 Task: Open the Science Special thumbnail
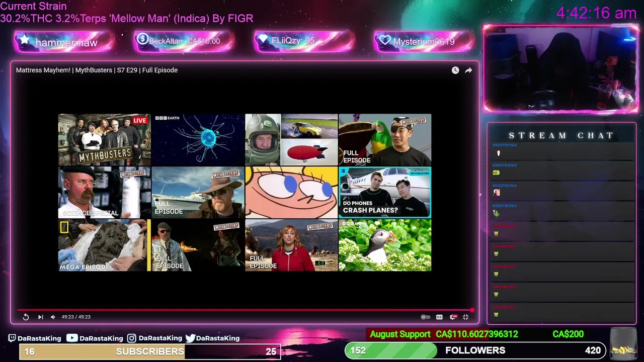click(104, 193)
